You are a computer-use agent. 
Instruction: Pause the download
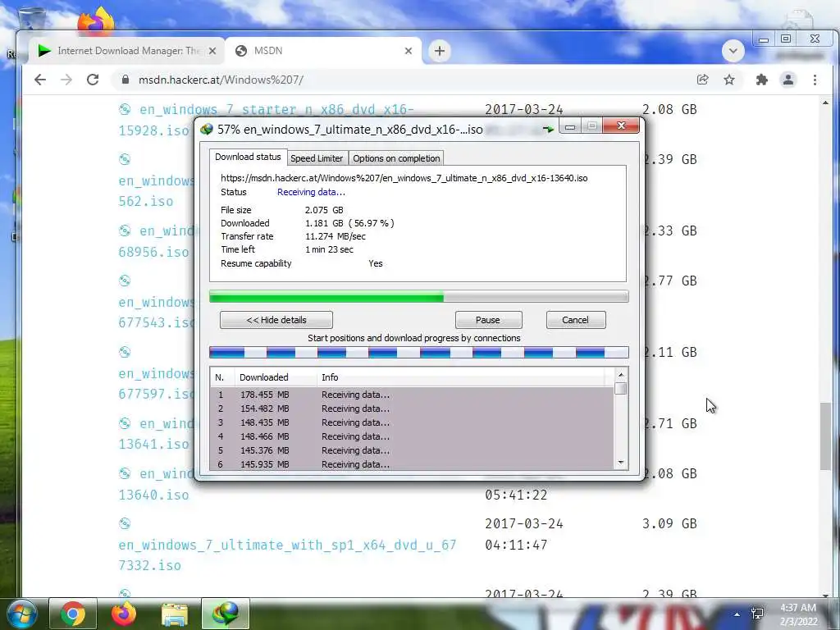click(488, 320)
